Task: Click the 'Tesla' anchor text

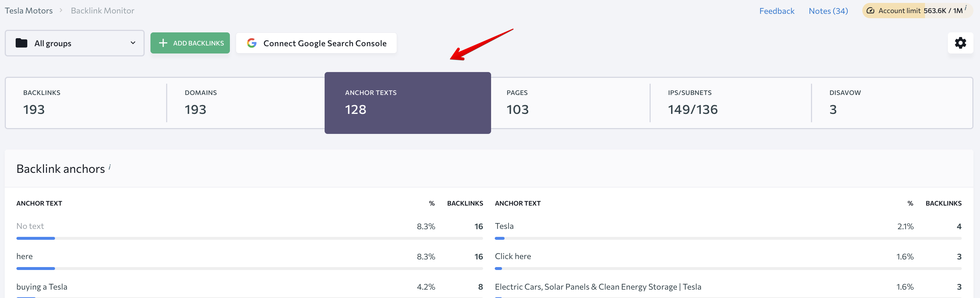Action: click(x=504, y=226)
